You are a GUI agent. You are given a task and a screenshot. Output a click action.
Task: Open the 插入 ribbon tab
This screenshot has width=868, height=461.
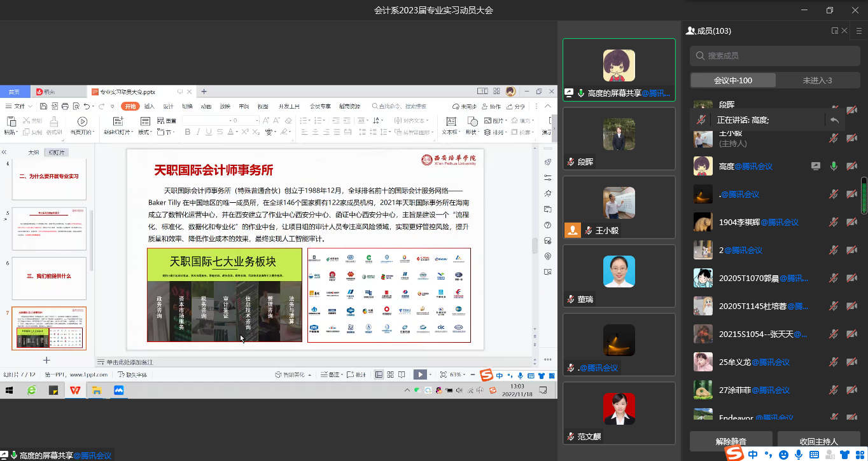point(150,106)
